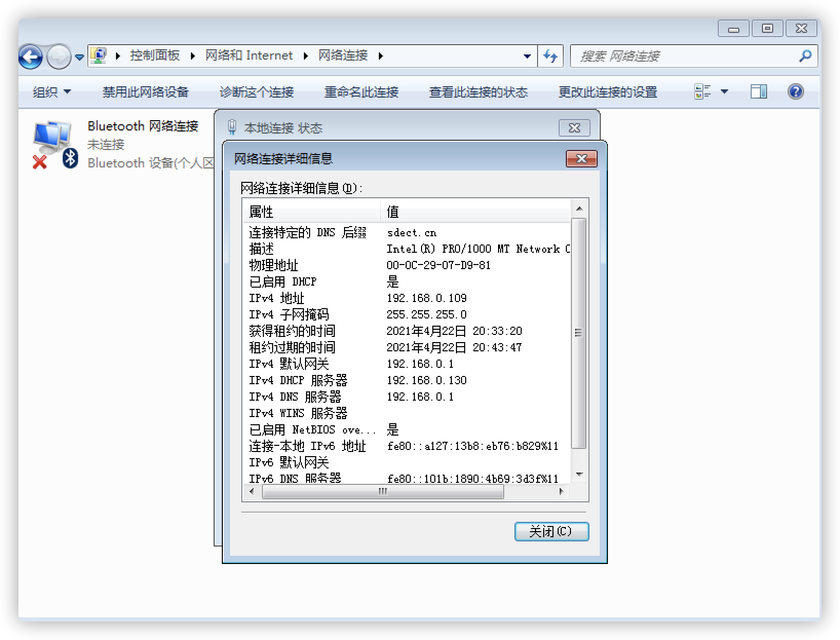Expand the chevron after 控制面板
The image size is (840, 640).
coord(193,56)
